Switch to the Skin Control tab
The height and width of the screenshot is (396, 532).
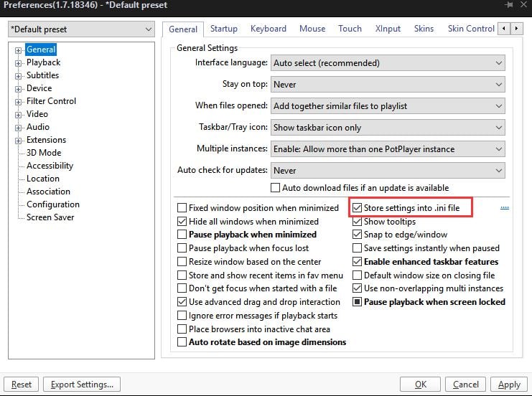471,29
